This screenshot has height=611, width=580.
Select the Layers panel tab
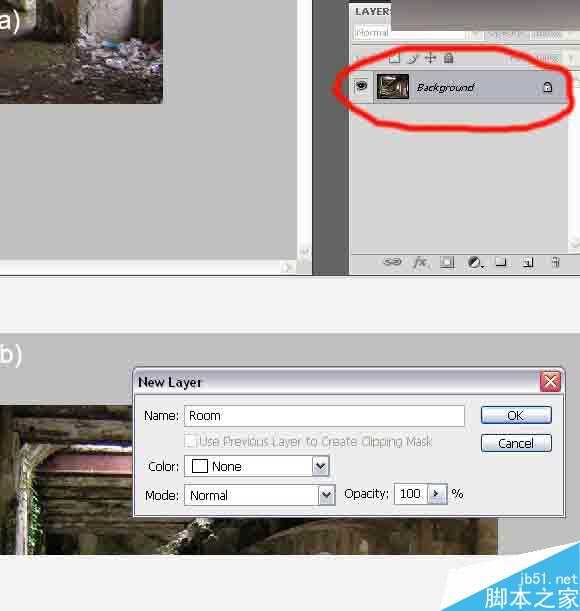click(372, 12)
